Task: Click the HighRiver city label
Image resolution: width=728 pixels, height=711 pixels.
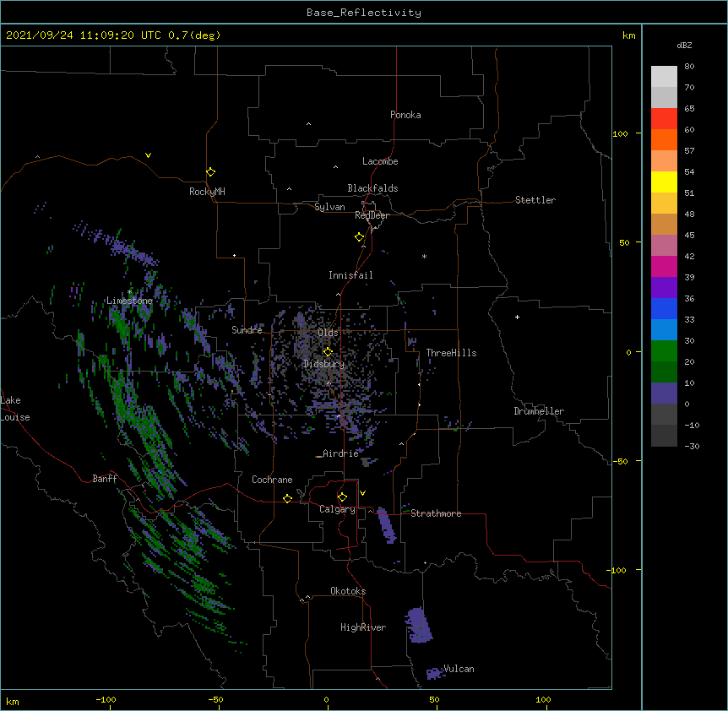Action: (x=363, y=627)
